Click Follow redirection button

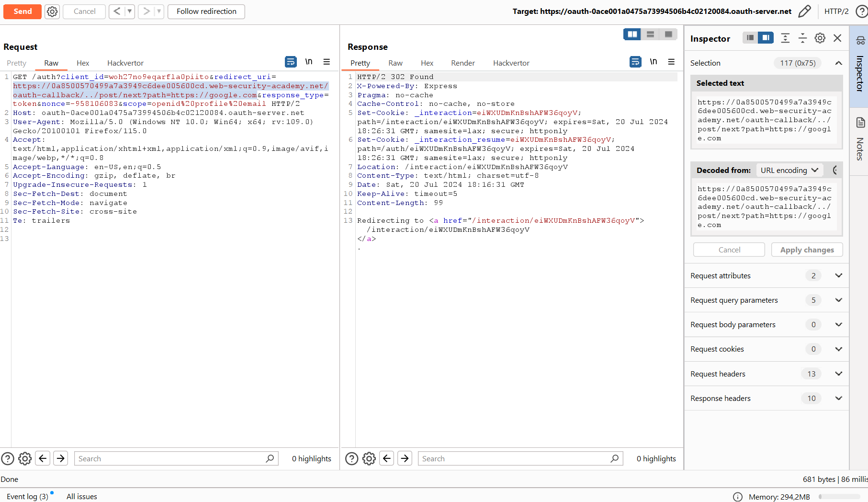tap(206, 11)
